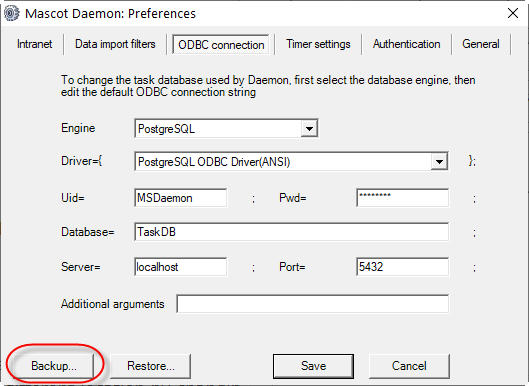Image resolution: width=529 pixels, height=386 pixels.
Task: Select the ODBC connection tab
Action: [221, 45]
